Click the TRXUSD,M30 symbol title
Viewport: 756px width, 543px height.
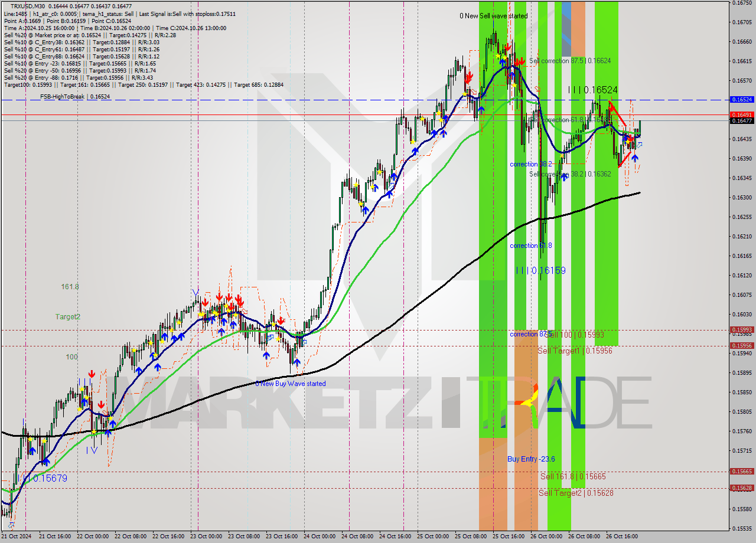coord(28,6)
